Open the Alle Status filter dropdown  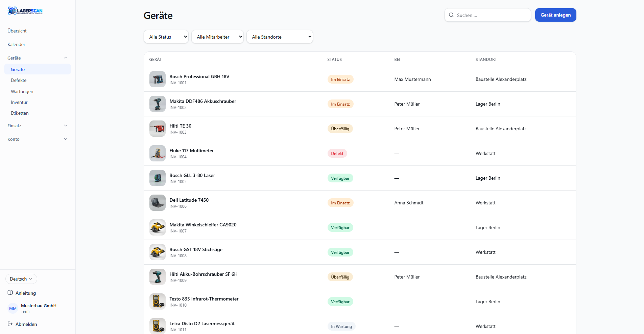[166, 37]
